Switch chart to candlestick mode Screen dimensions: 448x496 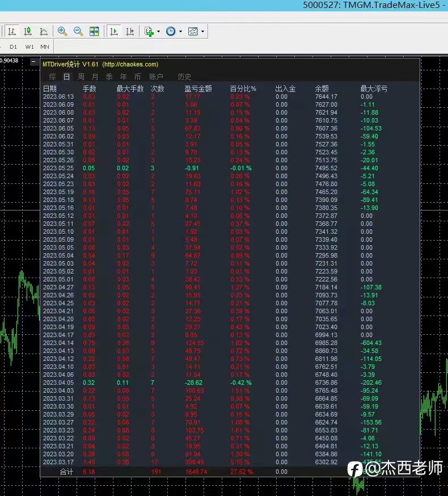tap(28, 31)
